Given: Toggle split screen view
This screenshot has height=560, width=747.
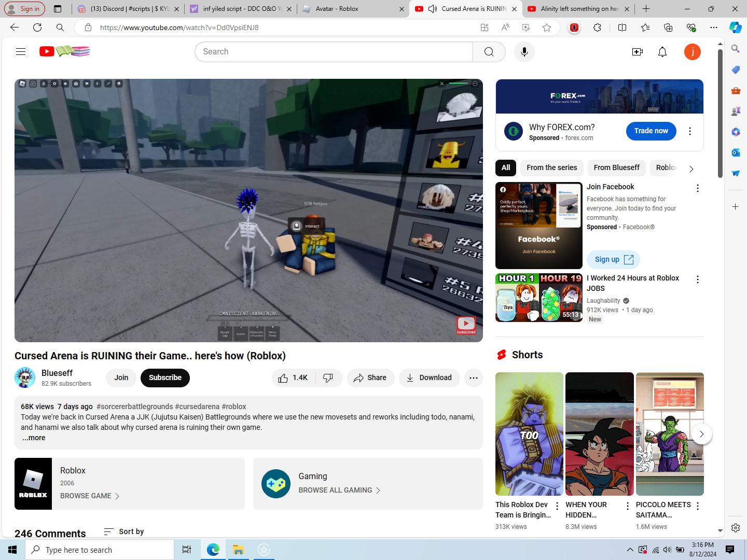Looking at the screenshot, I should (x=622, y=27).
